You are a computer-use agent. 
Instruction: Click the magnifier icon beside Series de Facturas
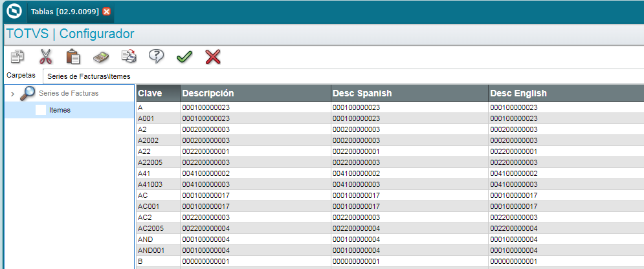tap(27, 93)
